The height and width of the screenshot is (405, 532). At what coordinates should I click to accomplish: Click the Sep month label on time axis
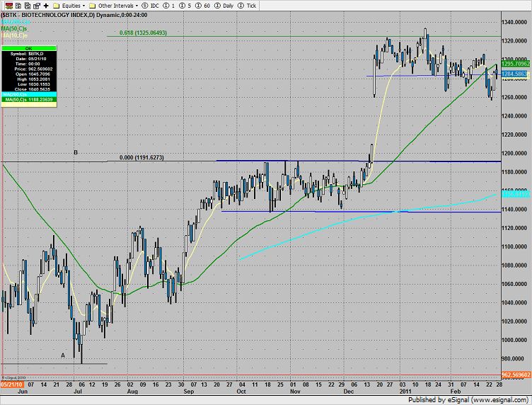pos(189,392)
